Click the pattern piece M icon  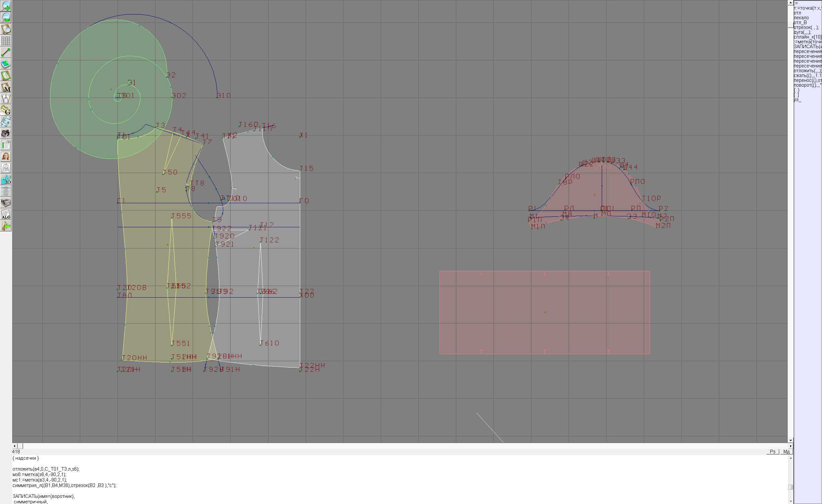pyautogui.click(x=6, y=87)
